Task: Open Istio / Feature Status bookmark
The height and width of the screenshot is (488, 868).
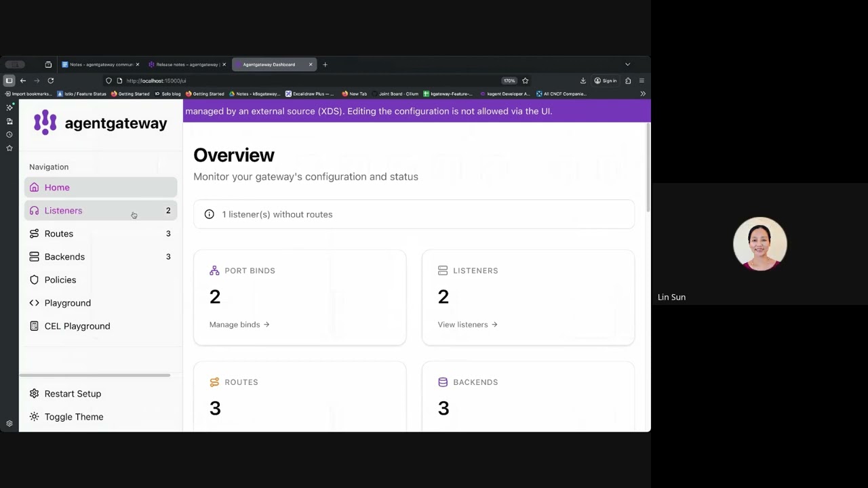Action: [x=82, y=94]
